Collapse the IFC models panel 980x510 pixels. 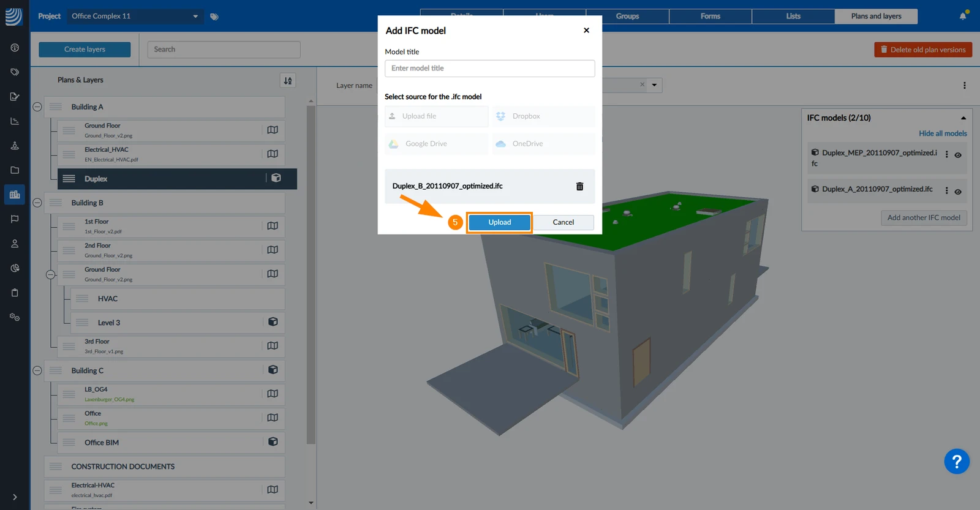[963, 118]
